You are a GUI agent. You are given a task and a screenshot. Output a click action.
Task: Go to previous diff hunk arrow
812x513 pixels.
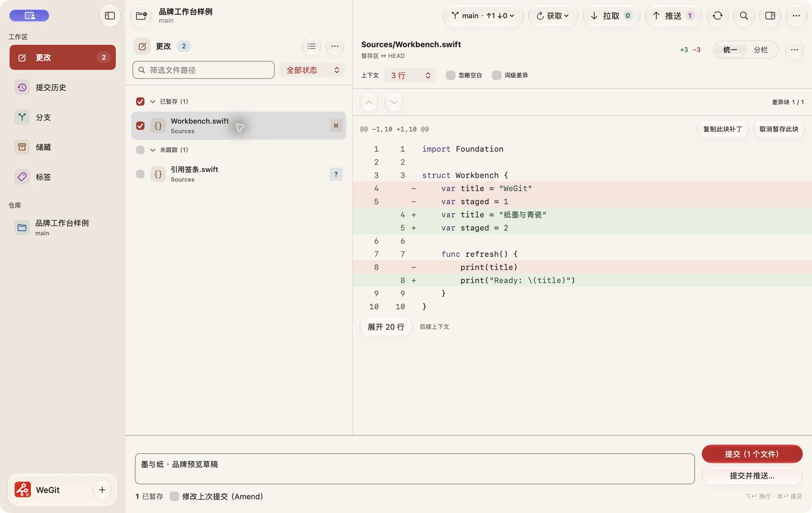pos(369,102)
